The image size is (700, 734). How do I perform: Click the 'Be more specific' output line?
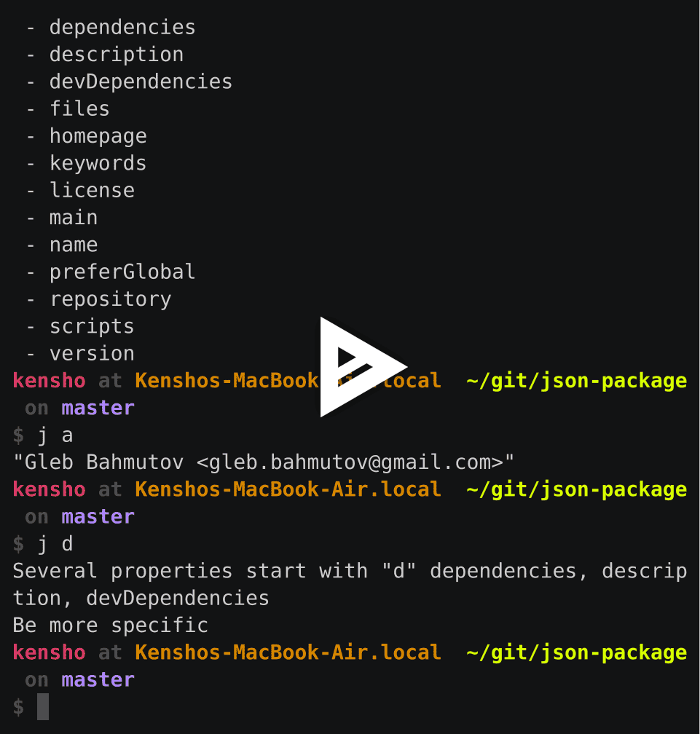(110, 626)
